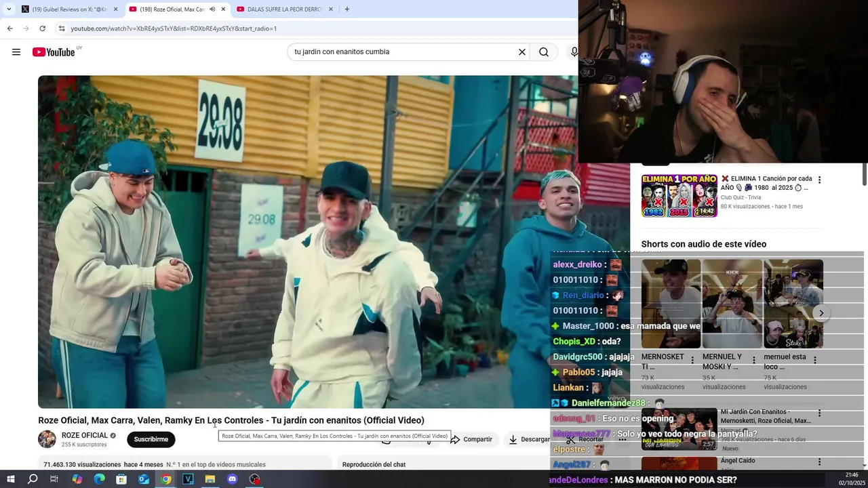Open Windows taskbar search
Image resolution: width=868 pixels, height=488 pixels.
[x=33, y=479]
